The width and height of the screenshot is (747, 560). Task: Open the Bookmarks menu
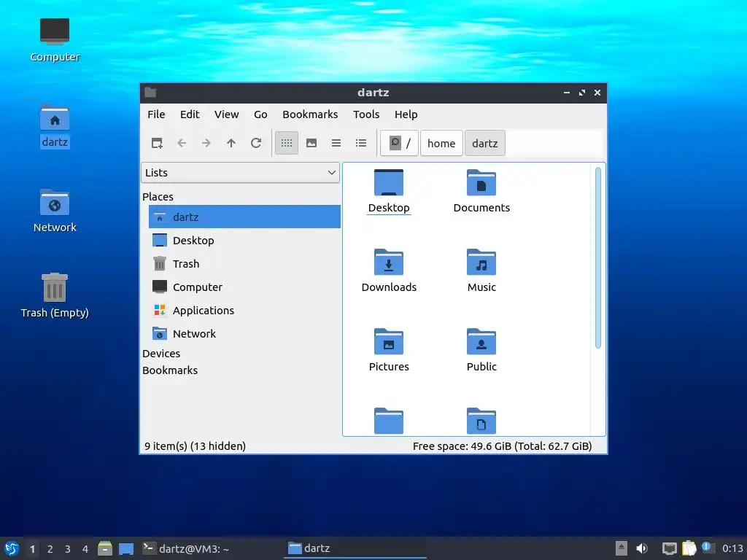pos(310,114)
